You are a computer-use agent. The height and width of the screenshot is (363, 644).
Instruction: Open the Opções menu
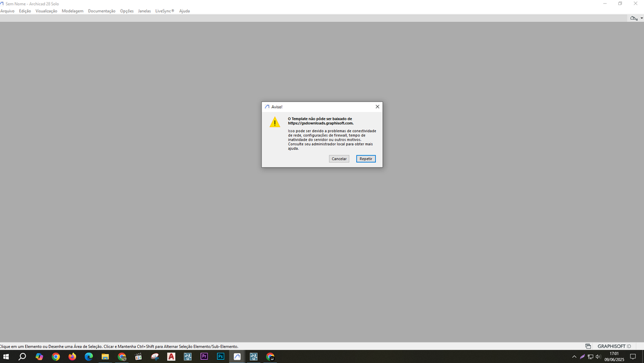coord(126,11)
